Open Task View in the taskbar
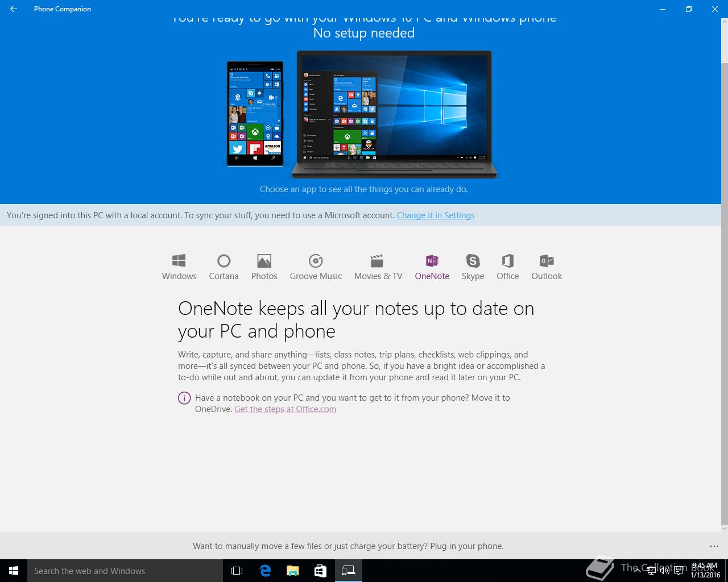728x582 pixels. (237, 571)
